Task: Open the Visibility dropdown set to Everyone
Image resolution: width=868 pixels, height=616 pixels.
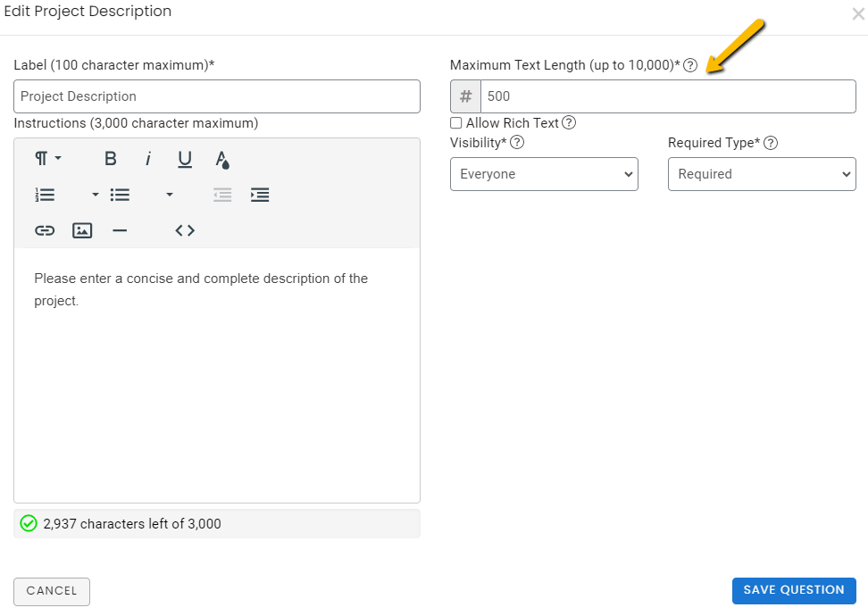Action: [x=544, y=174]
